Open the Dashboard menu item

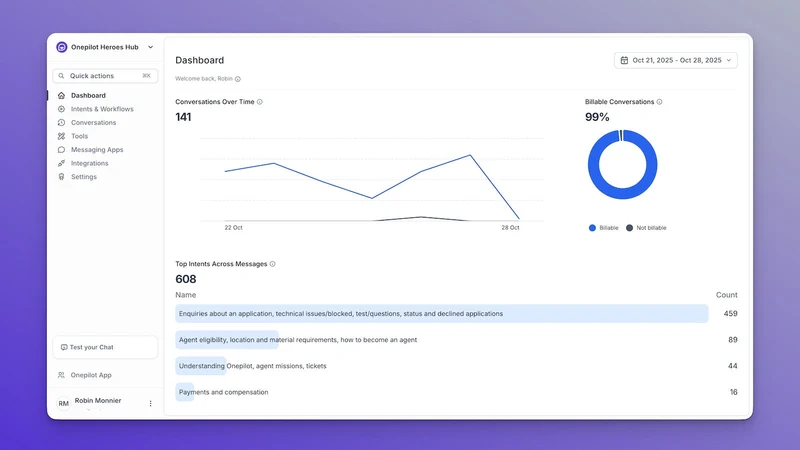pyautogui.click(x=88, y=95)
